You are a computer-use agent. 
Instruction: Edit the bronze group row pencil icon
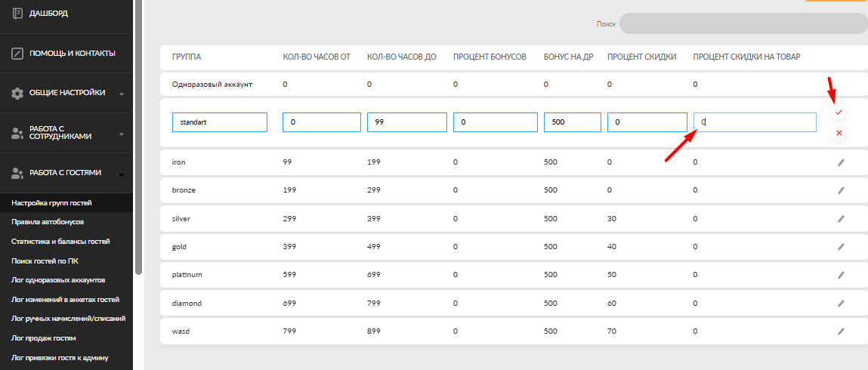pyautogui.click(x=841, y=190)
